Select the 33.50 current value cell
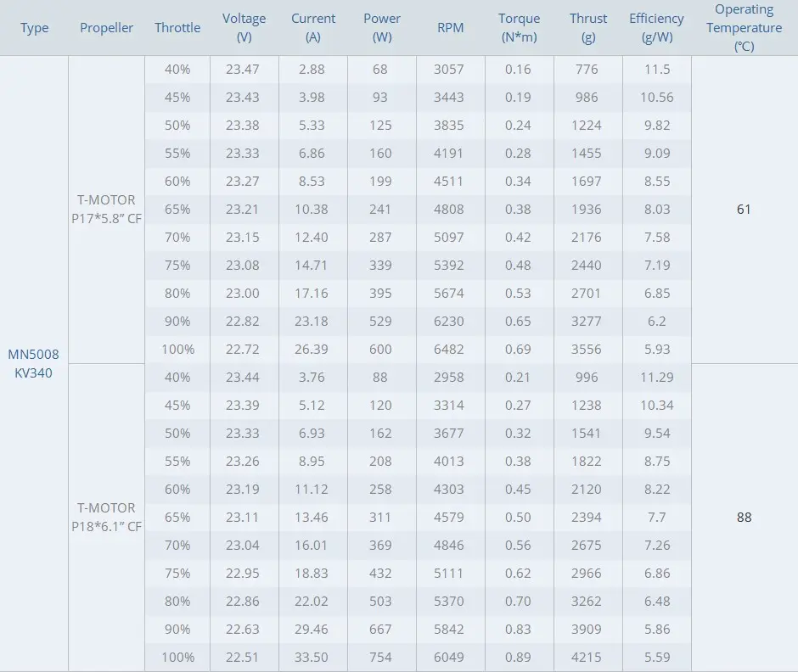 pyautogui.click(x=312, y=657)
